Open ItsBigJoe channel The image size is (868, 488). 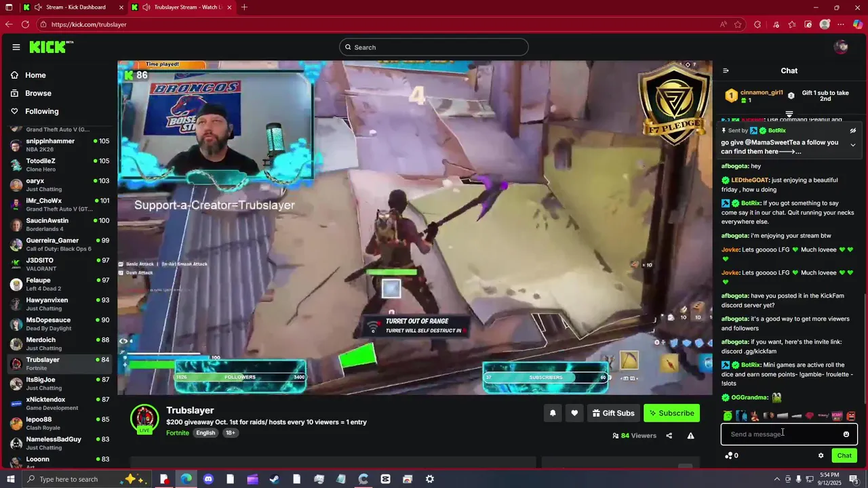point(60,384)
